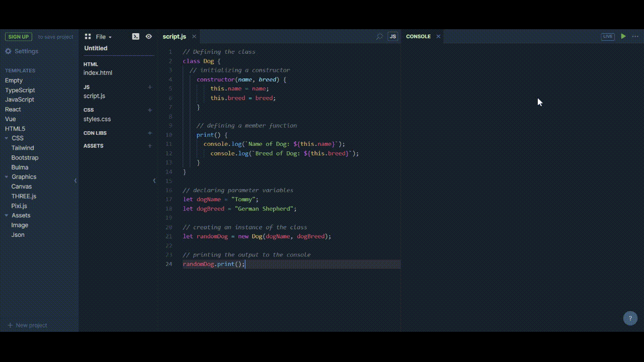Viewport: 644px width, 362px height.
Task: Choose the HTML5 template
Action: coord(15,129)
